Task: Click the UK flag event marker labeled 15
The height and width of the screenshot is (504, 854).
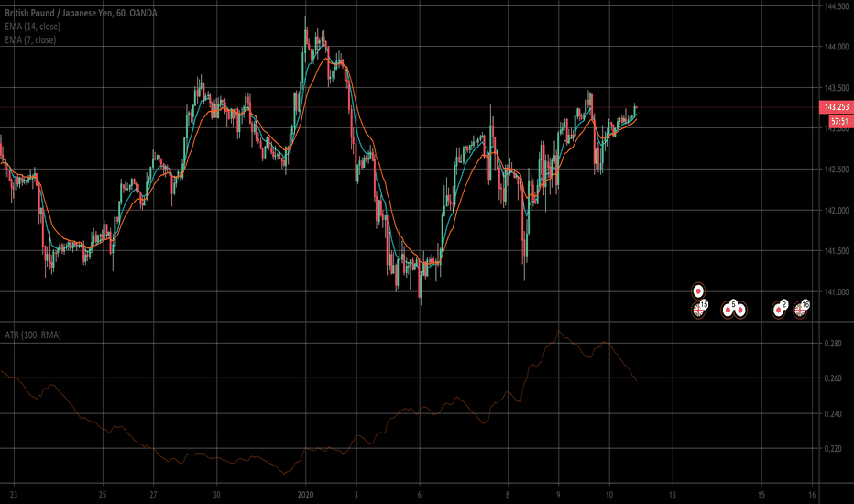Action: click(699, 309)
